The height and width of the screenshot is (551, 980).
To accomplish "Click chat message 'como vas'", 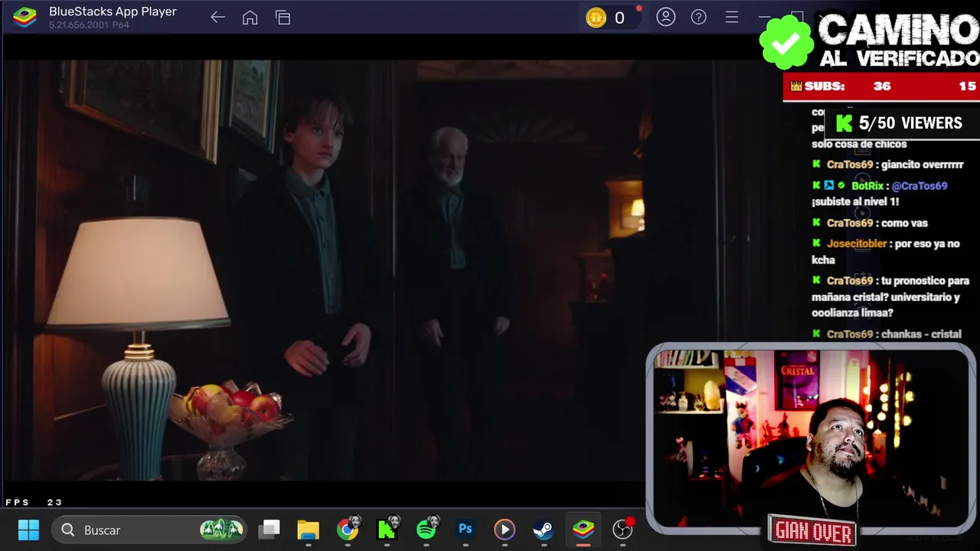I will tap(904, 223).
